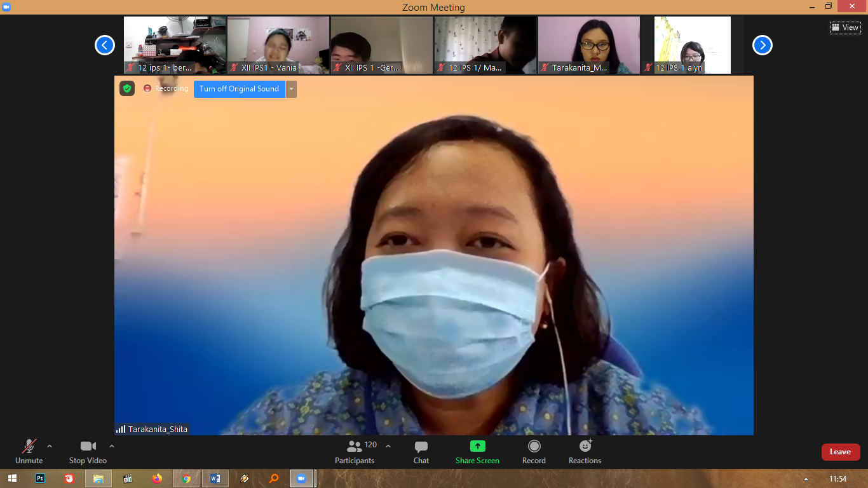
Task: Select Tarakanita_M... video thumbnail
Action: tap(589, 45)
